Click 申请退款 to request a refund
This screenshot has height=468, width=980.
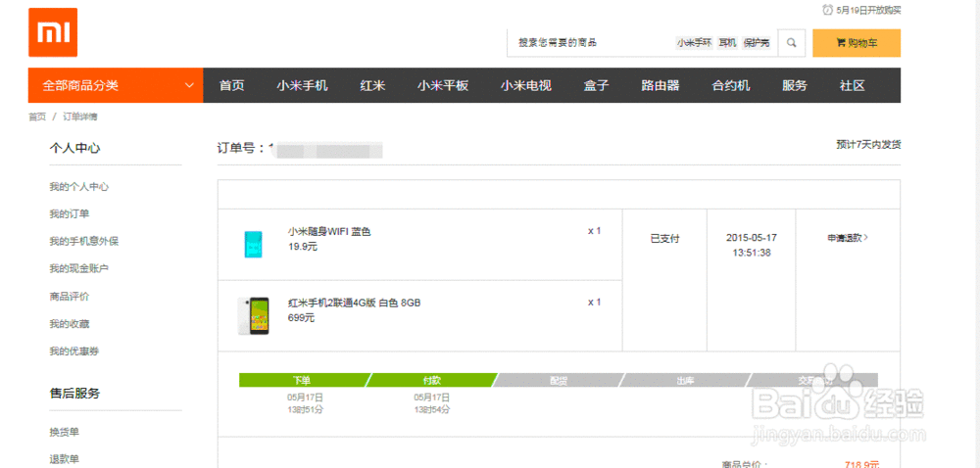pyautogui.click(x=848, y=238)
